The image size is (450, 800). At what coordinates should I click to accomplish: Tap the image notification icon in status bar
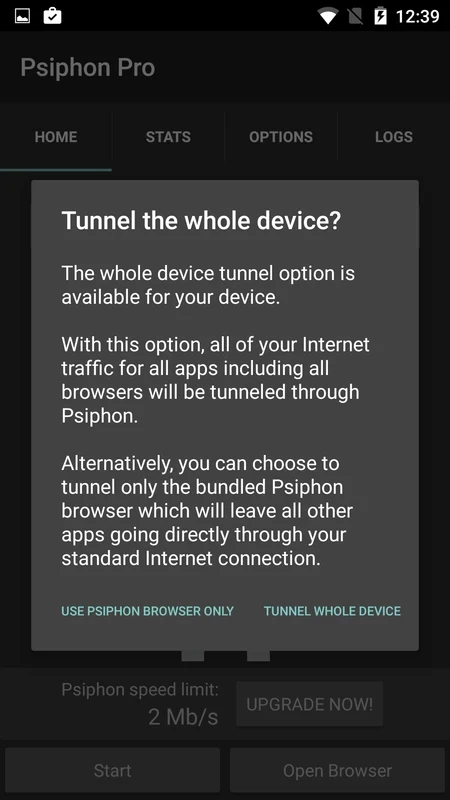[22, 16]
